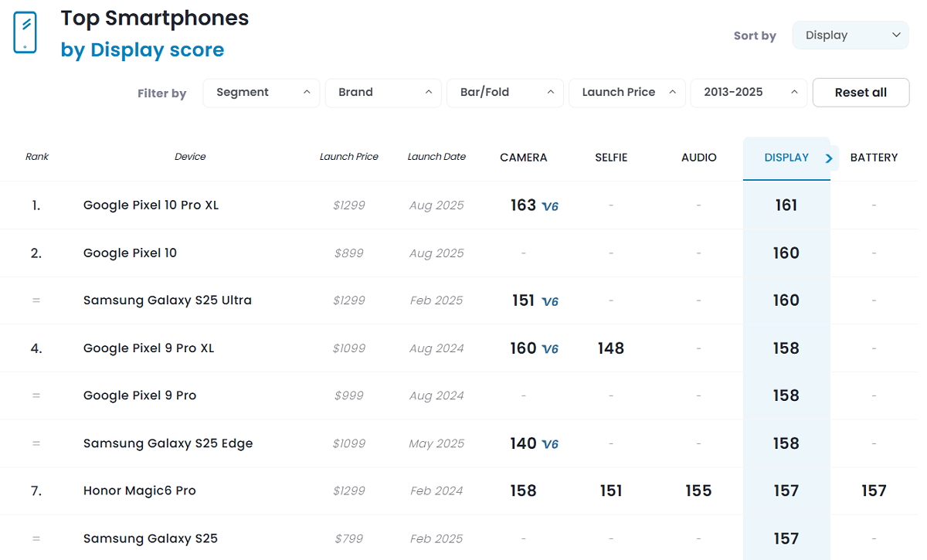Click the V6 badge on Galaxy S25 Ultra
The height and width of the screenshot is (560, 927).
tap(550, 301)
